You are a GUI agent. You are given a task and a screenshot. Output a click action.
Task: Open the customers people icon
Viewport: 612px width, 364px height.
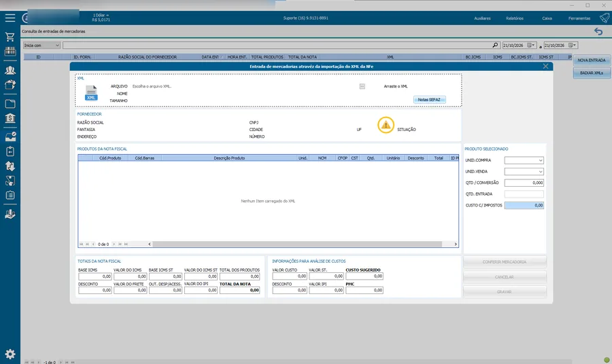10,70
